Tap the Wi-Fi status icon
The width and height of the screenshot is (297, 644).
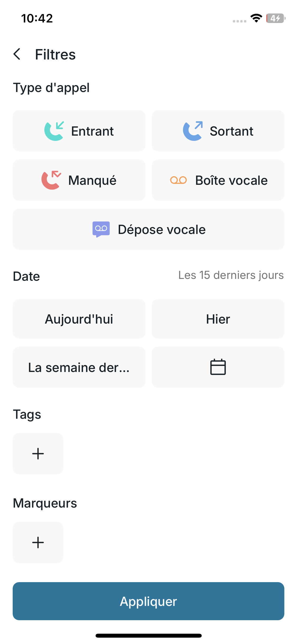[x=256, y=18]
